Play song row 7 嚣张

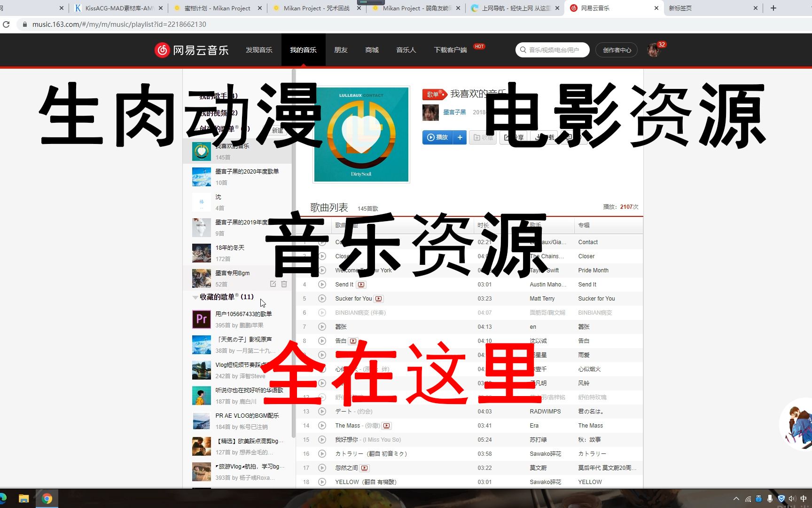click(x=322, y=327)
